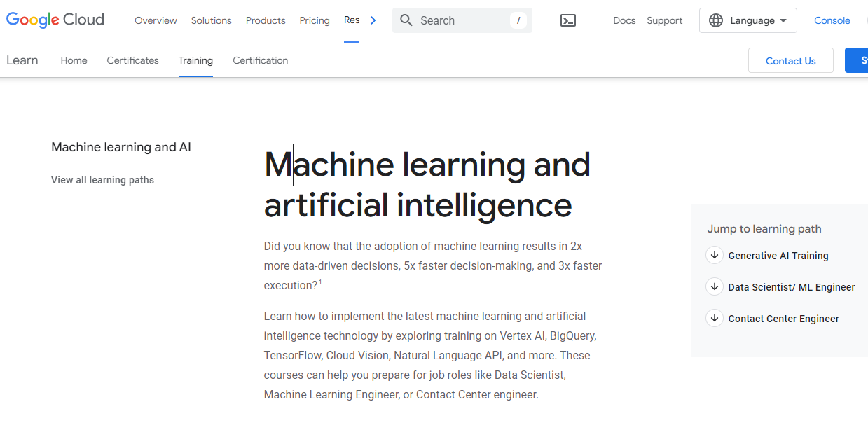Jump to Contact Center Engineer path
Screen dimensions: 868x444
tap(783, 319)
